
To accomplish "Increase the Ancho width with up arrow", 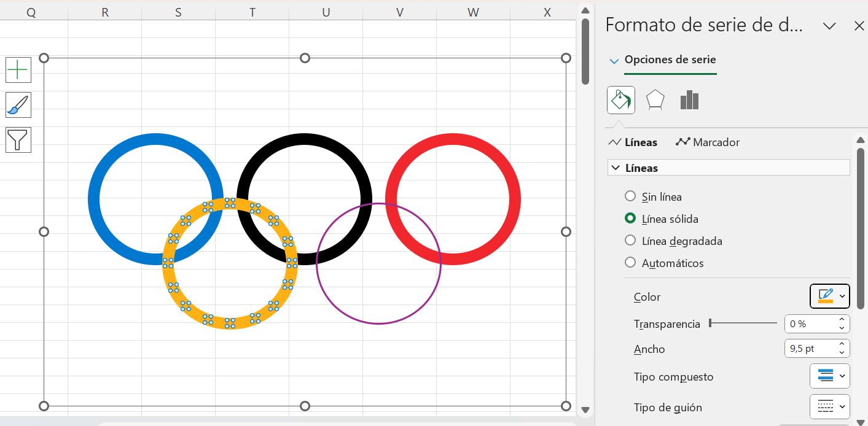I will pos(842,344).
